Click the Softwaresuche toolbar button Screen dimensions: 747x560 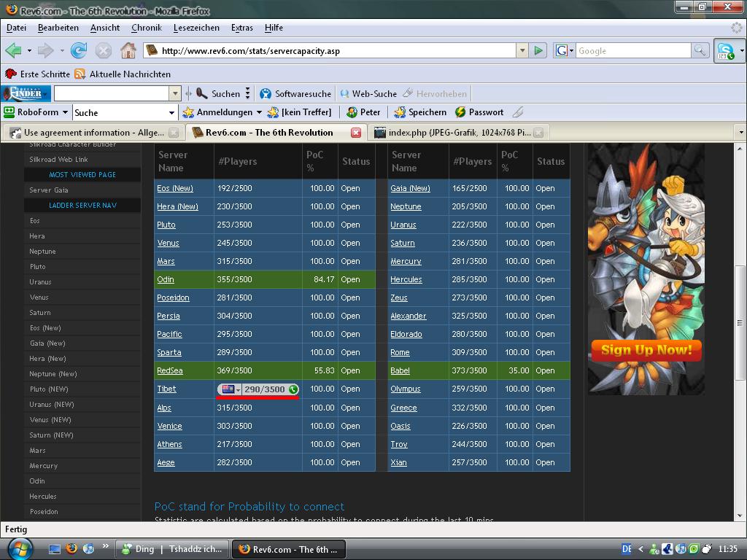pyautogui.click(x=295, y=93)
